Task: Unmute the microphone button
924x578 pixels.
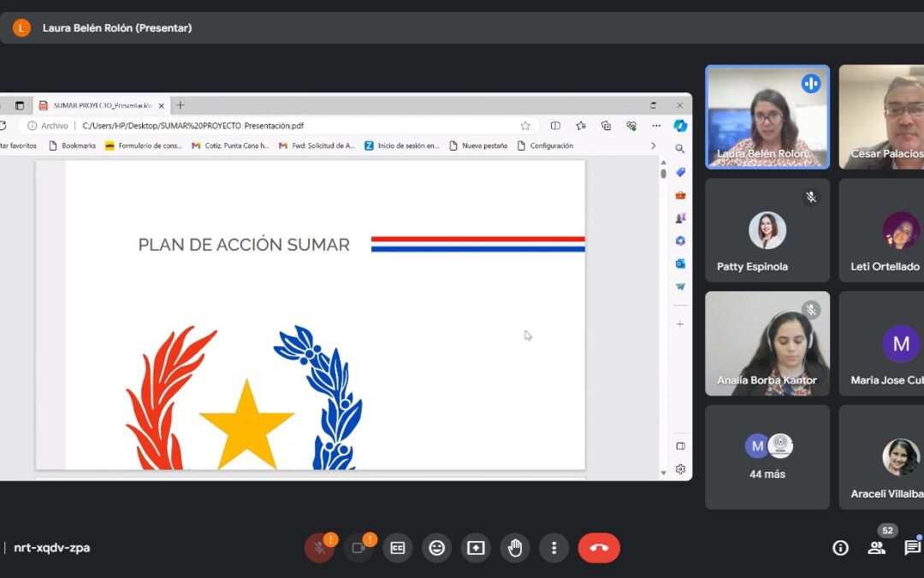Action: coord(319,548)
